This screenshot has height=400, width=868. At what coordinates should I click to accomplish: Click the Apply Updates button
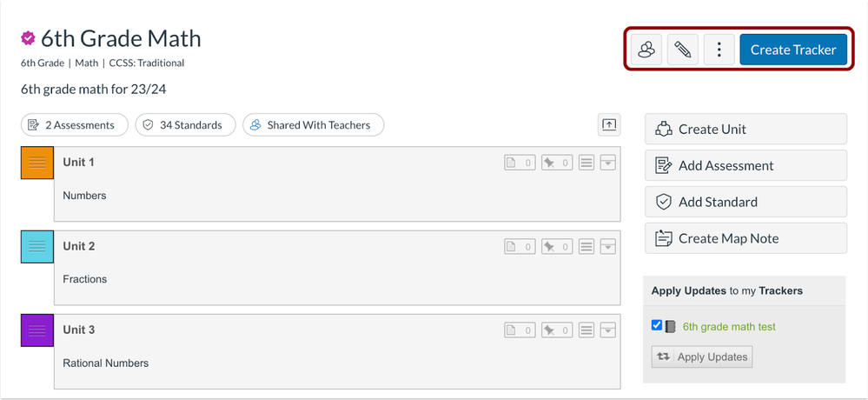pyautogui.click(x=702, y=357)
